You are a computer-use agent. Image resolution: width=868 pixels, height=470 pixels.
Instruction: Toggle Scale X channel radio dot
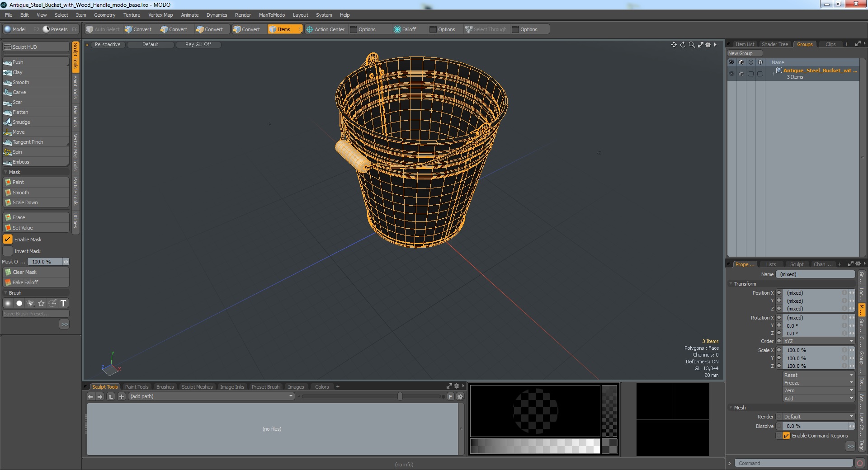(779, 350)
